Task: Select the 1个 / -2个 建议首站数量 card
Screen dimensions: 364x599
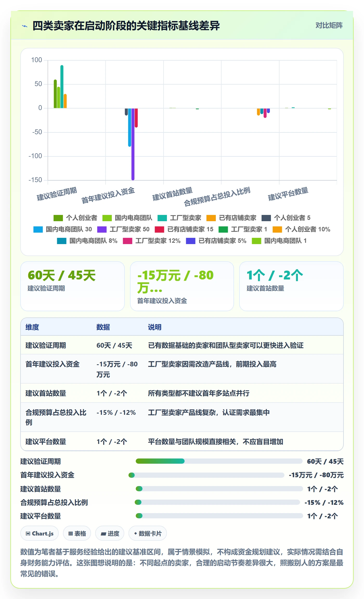Action: pyautogui.click(x=291, y=286)
